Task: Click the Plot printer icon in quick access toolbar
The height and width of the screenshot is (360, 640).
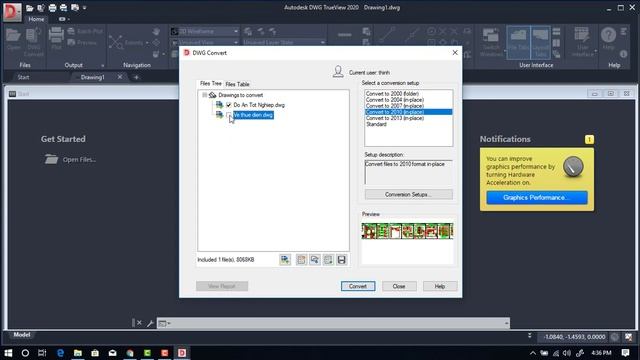Action: click(x=52, y=8)
